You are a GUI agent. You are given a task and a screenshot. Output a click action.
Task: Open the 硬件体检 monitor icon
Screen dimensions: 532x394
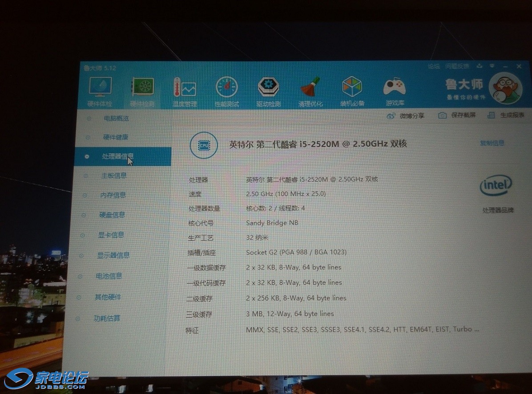click(x=100, y=86)
